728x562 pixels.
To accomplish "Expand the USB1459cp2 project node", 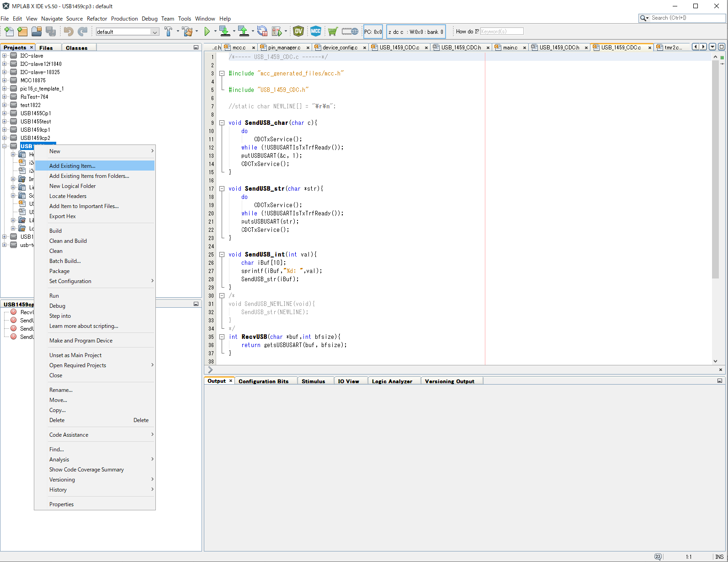I will (x=5, y=138).
